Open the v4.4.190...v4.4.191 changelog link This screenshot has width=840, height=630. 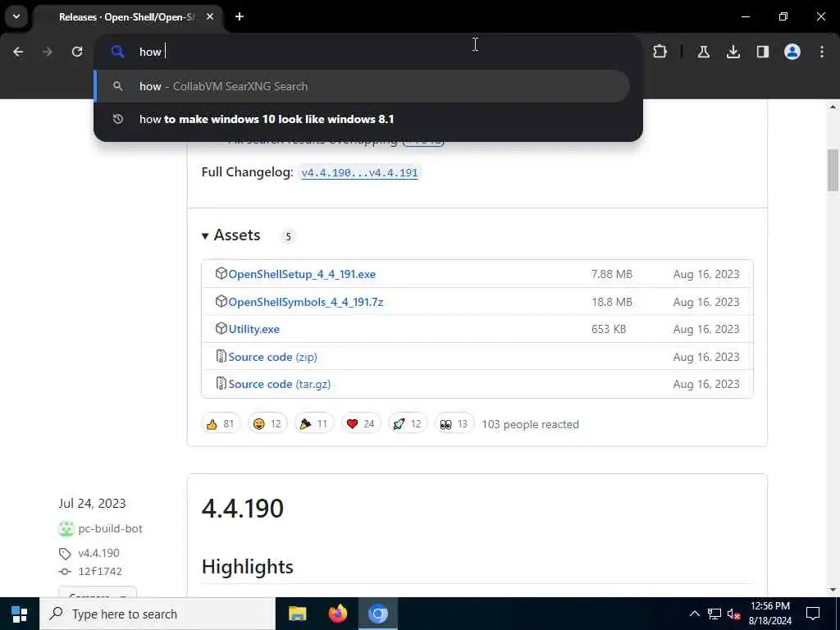[x=359, y=172]
